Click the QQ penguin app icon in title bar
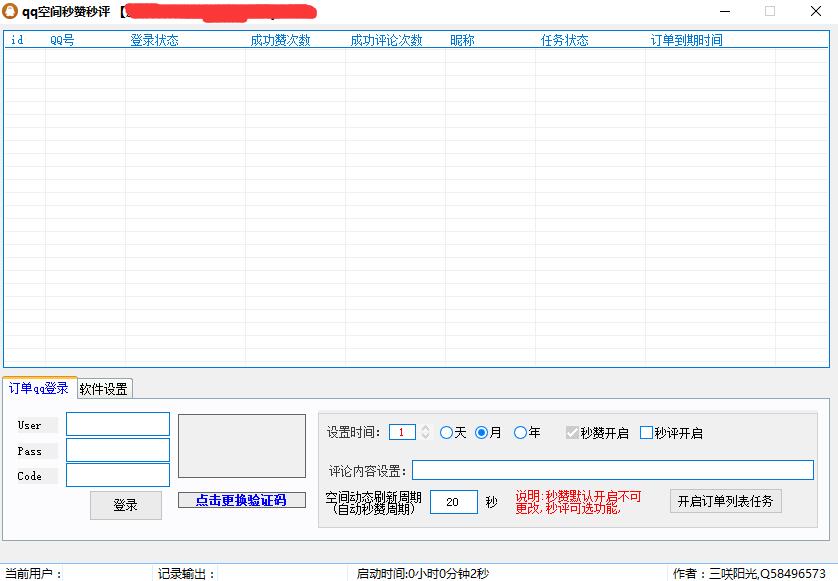The image size is (838, 581). click(11, 12)
